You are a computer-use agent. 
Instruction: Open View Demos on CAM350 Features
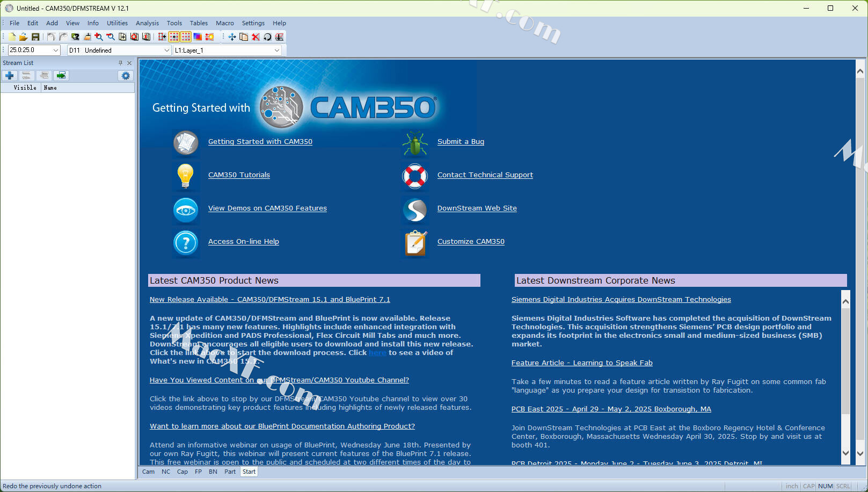[x=267, y=208]
